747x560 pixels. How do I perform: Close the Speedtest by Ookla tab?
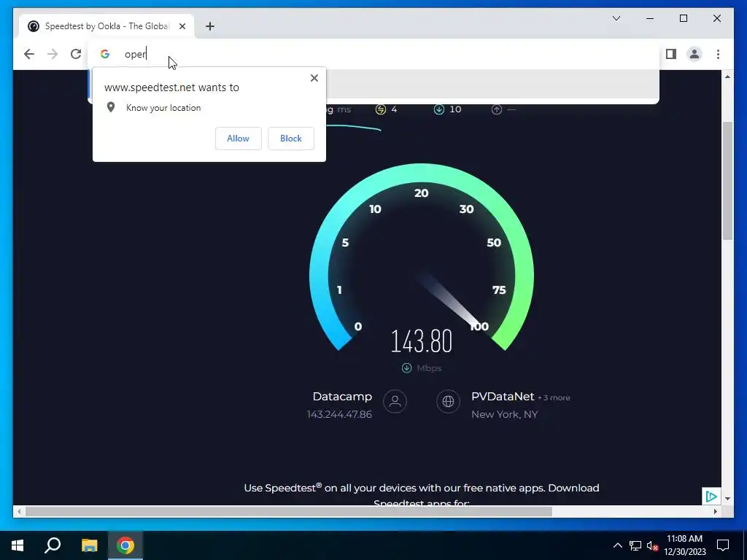tap(182, 26)
